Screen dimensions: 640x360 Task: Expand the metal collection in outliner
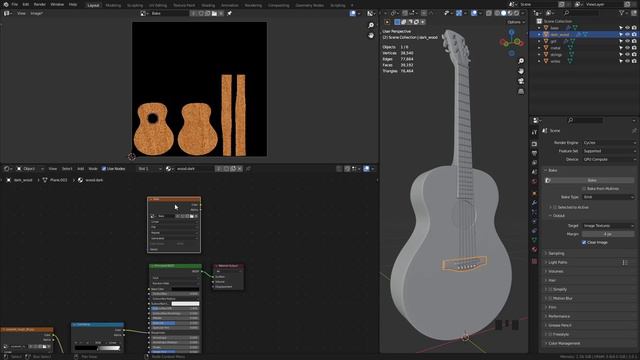[539, 48]
